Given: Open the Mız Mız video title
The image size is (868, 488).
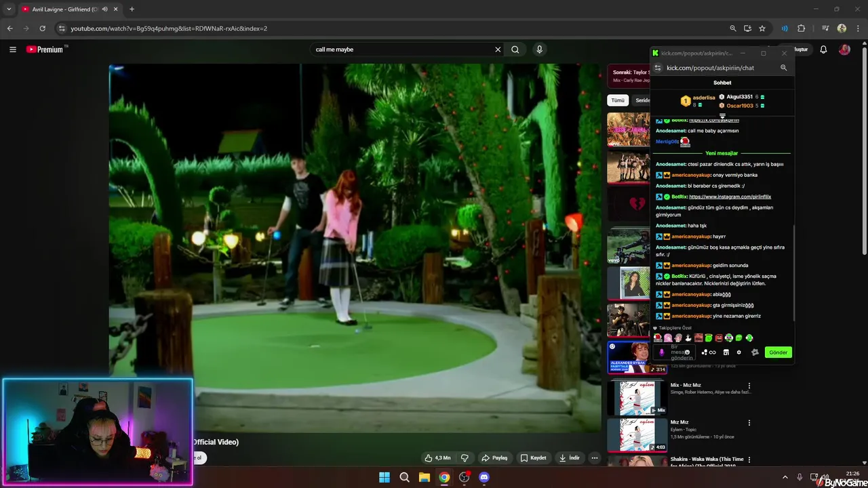Looking at the screenshot, I should [x=679, y=422].
